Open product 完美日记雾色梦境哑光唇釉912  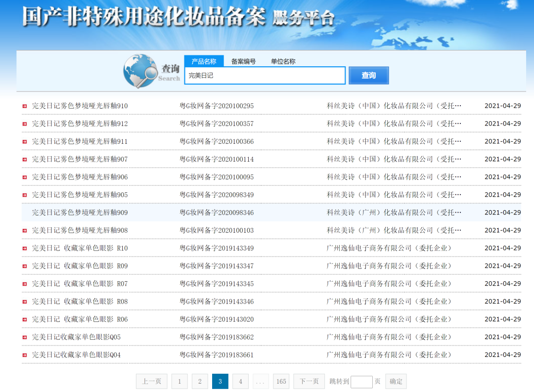click(80, 124)
